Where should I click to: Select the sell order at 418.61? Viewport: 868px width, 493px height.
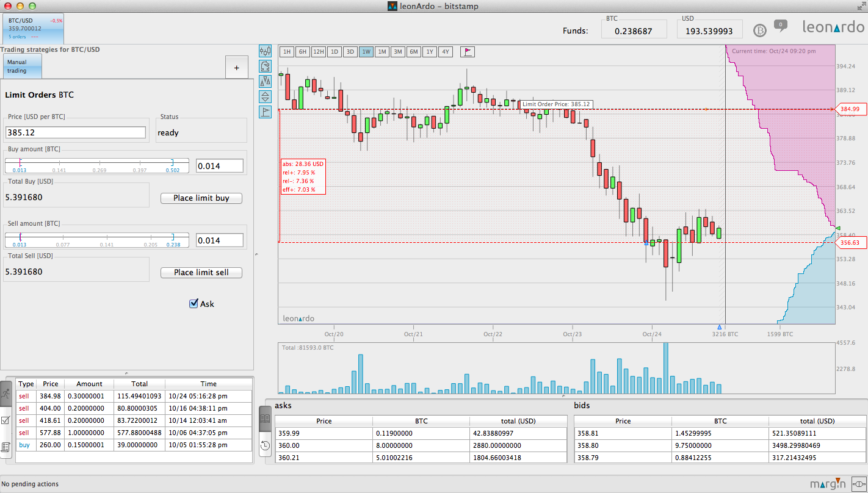point(134,420)
